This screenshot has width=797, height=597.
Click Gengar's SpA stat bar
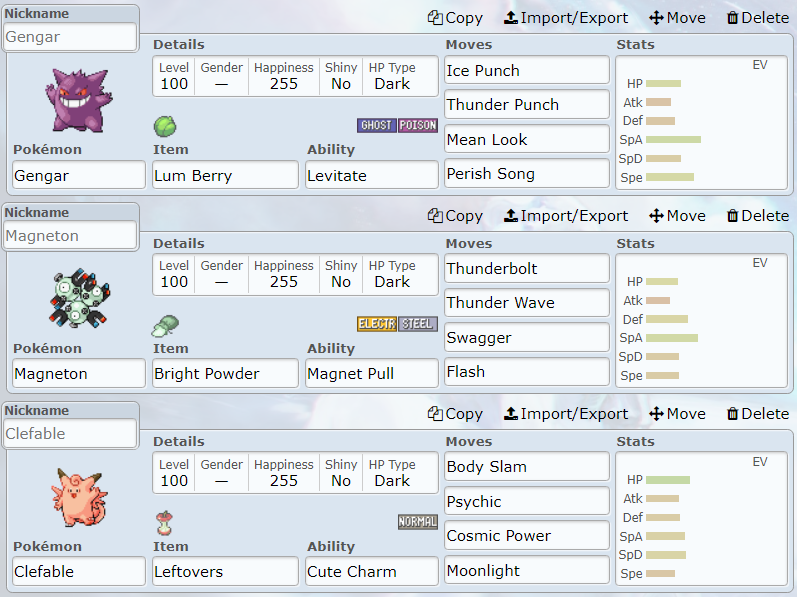(673, 139)
